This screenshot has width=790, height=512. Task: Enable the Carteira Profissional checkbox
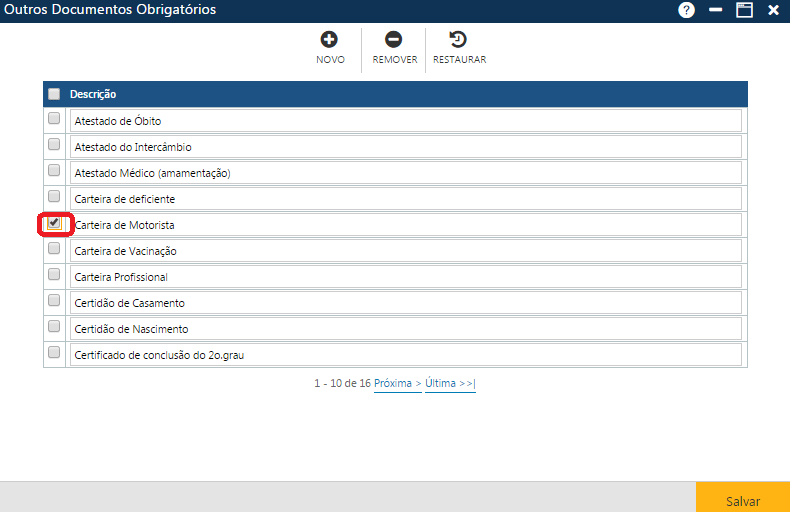[54, 274]
